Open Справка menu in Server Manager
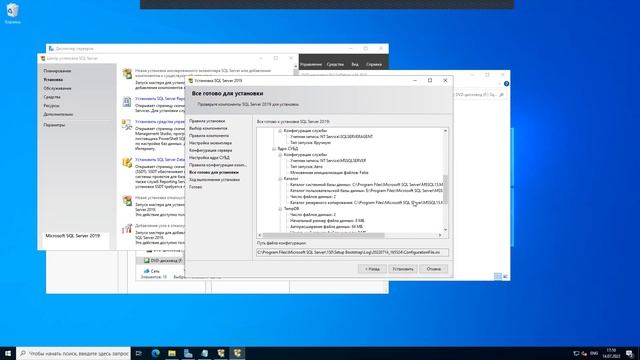 pos(374,64)
